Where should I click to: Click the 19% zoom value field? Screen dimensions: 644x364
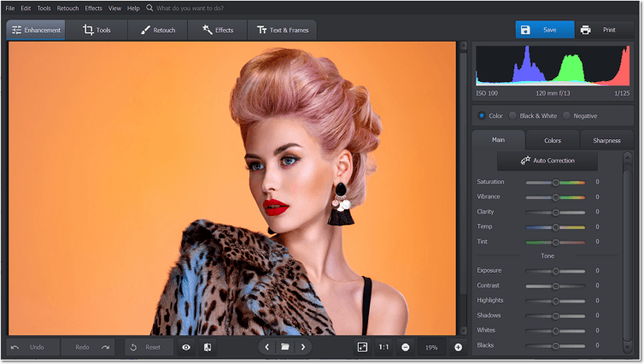(431, 347)
